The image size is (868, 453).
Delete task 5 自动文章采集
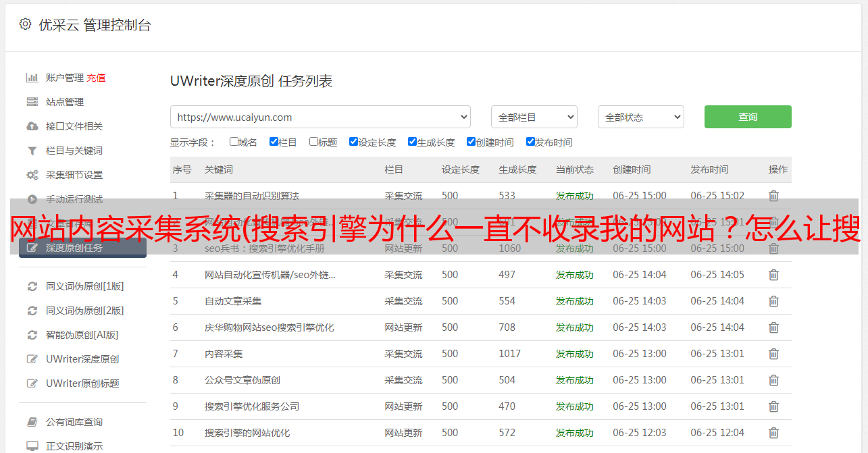pyautogui.click(x=774, y=301)
